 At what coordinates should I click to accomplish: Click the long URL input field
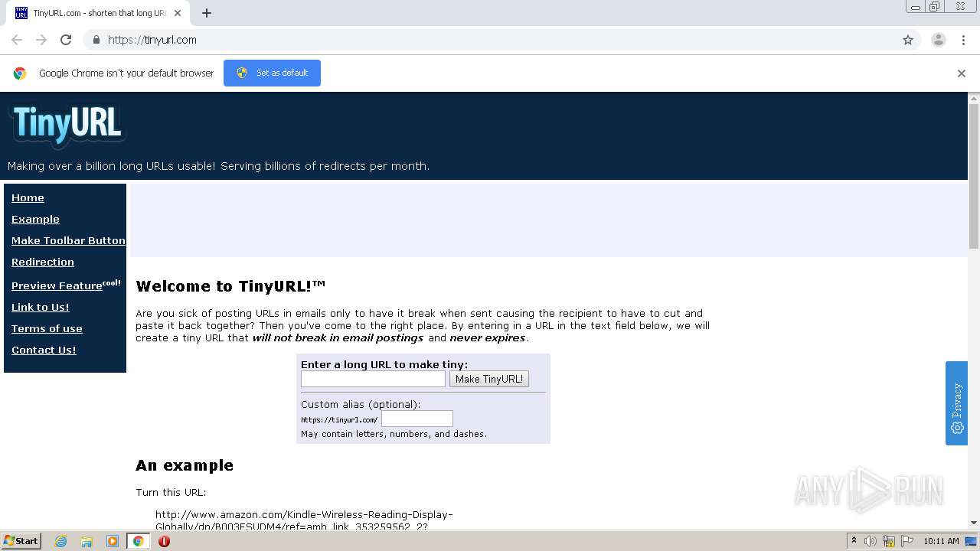(373, 379)
